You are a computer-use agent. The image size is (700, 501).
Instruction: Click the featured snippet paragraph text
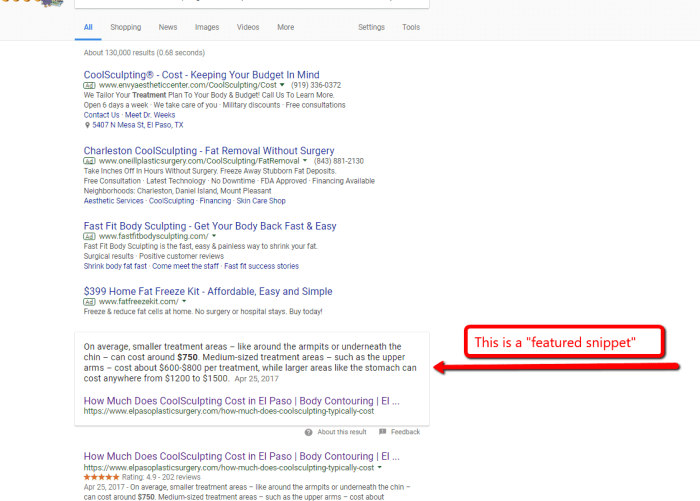point(250,363)
